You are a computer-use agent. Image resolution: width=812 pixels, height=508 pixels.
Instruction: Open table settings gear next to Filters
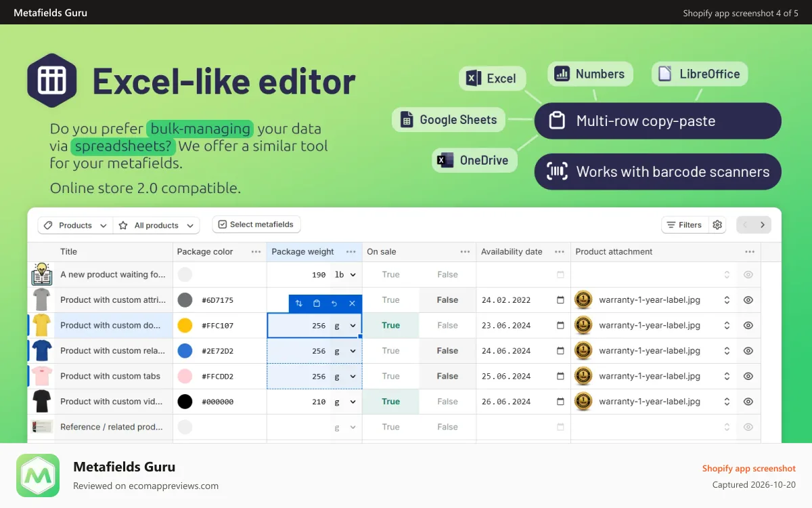718,225
